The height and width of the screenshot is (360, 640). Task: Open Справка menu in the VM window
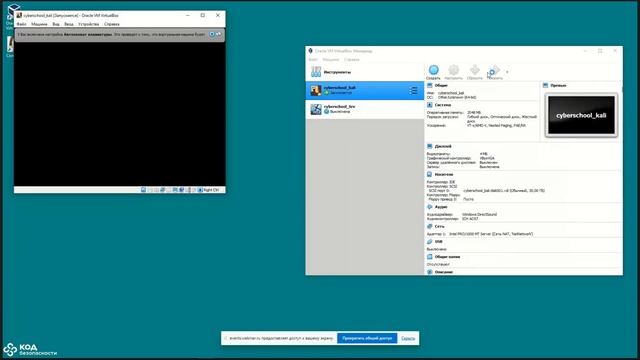(112, 24)
